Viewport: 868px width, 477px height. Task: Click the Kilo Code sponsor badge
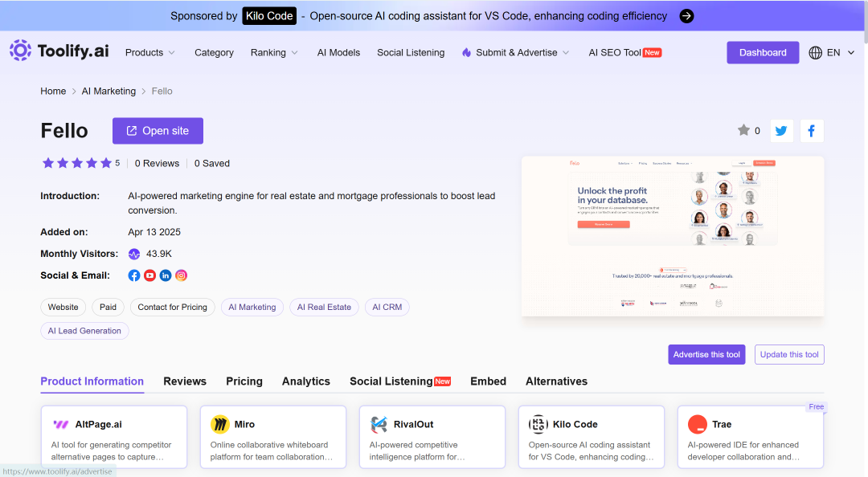point(269,16)
